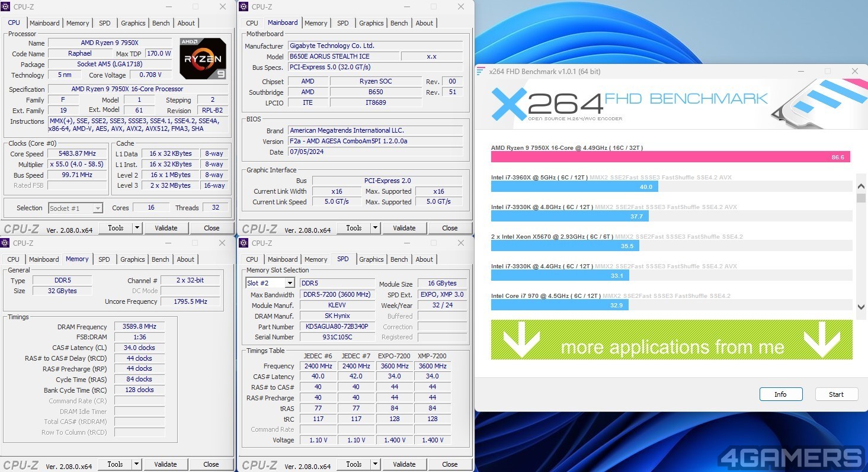
Task: Switch to SPD tab in Memory window
Action: (x=104, y=259)
